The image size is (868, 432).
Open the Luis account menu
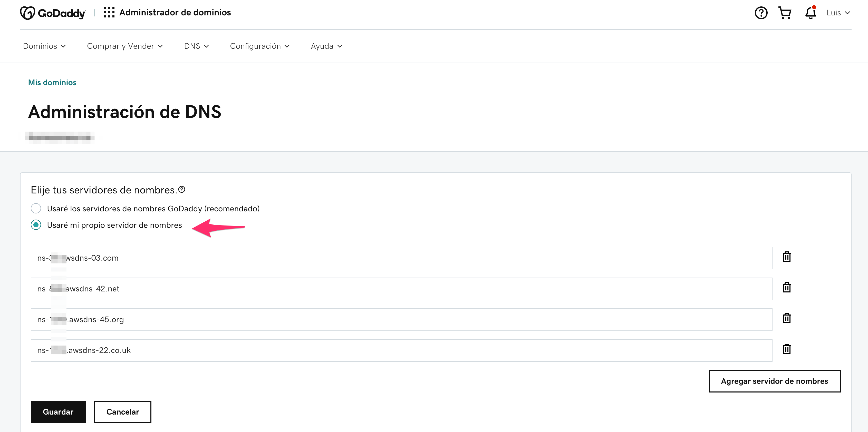click(838, 13)
